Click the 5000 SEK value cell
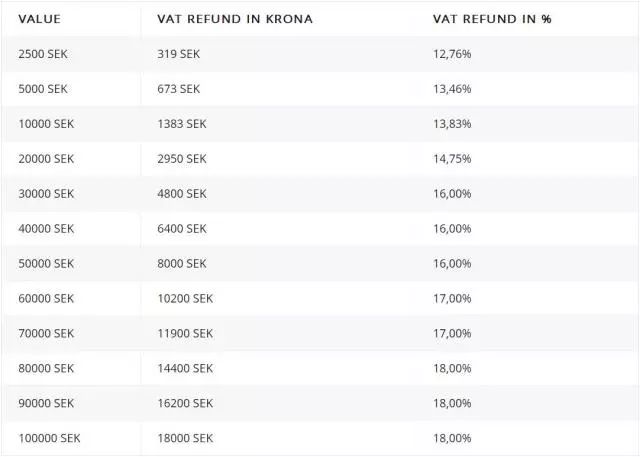The width and height of the screenshot is (640, 457). [43, 89]
